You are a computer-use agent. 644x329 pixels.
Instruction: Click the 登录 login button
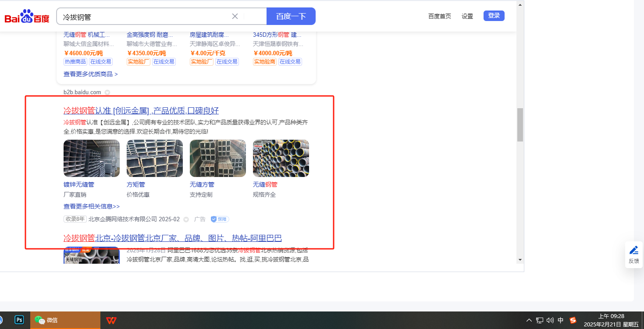[x=494, y=16]
